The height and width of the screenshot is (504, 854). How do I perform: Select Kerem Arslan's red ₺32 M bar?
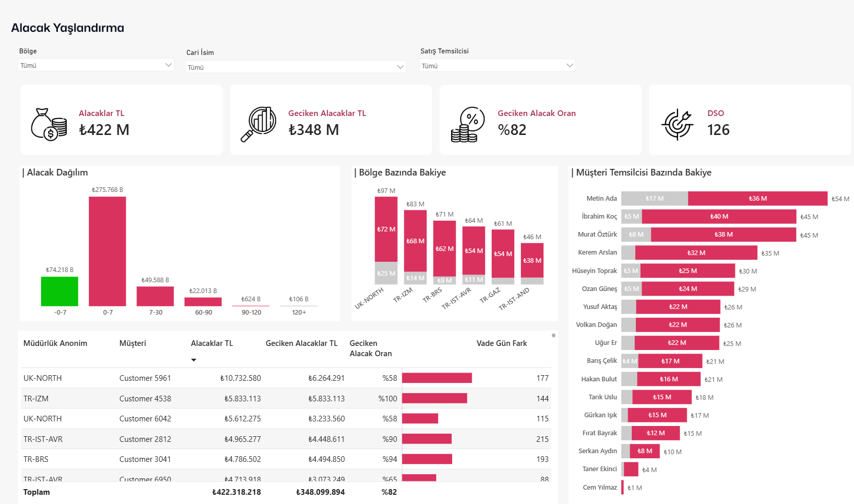(696, 253)
